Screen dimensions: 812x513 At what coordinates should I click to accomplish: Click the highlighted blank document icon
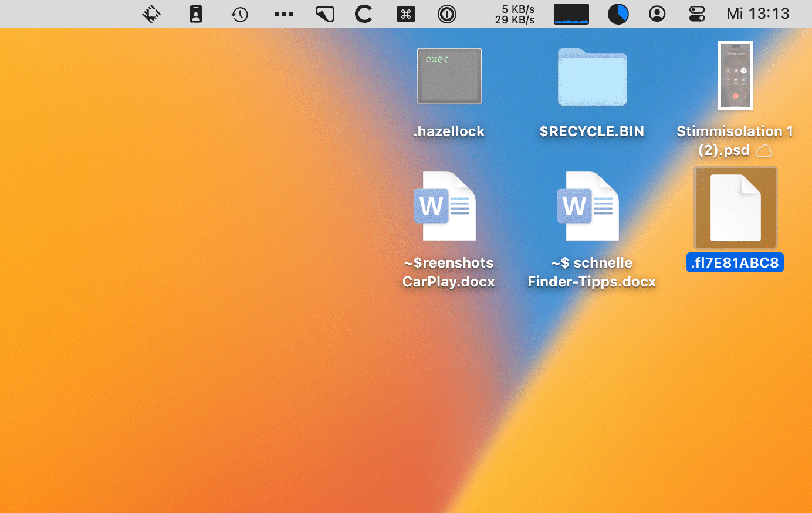pos(736,208)
